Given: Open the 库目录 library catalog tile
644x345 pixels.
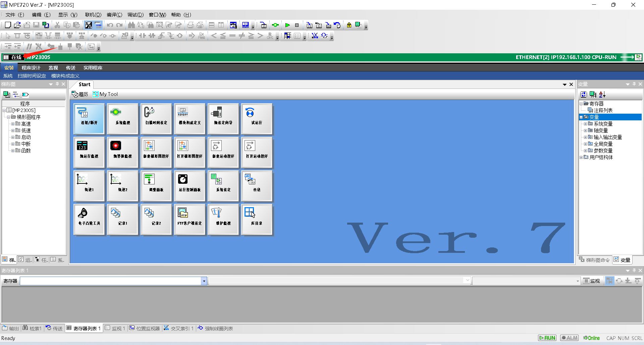Looking at the screenshot, I should [257, 219].
